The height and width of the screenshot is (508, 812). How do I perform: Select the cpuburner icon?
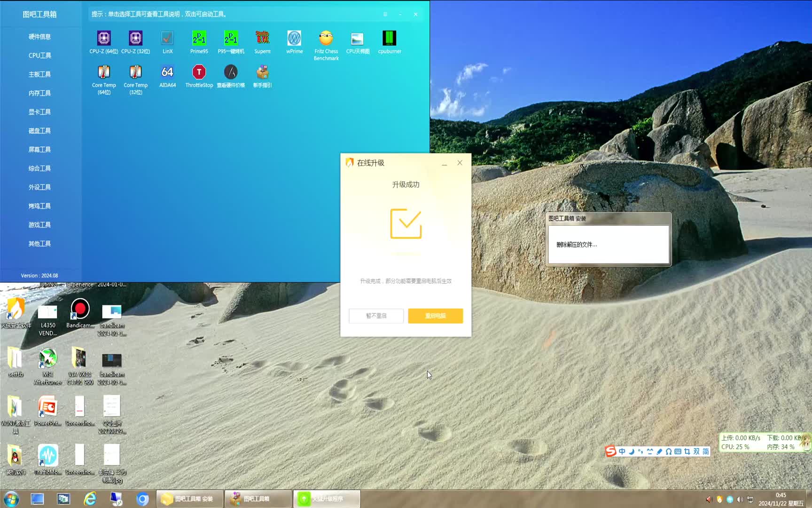coord(389,39)
